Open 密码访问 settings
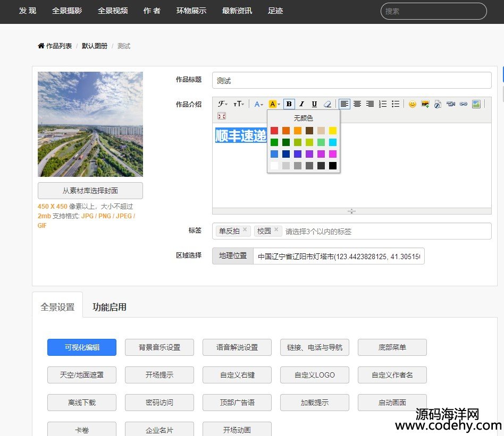 tap(159, 403)
